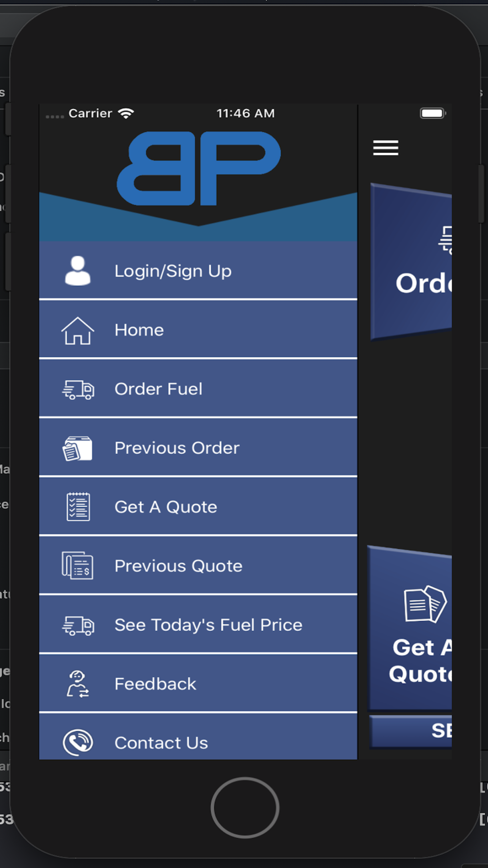The height and width of the screenshot is (868, 488).
Task: Tap the user profile icon beside Login/Sign Up
Action: pyautogui.click(x=78, y=270)
